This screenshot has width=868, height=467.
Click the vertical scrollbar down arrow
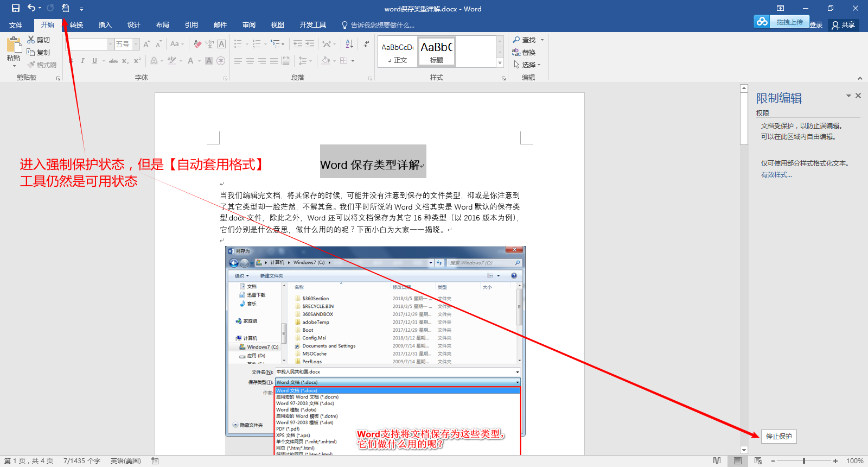click(744, 450)
